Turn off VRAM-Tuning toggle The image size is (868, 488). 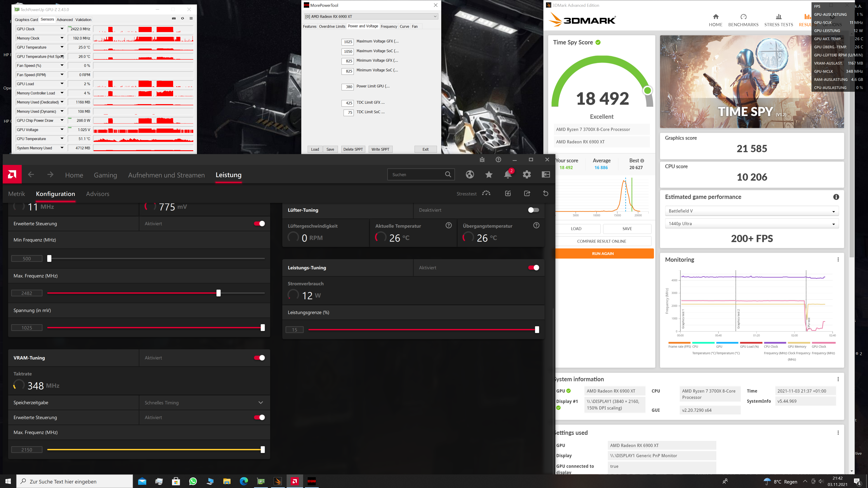pos(259,358)
